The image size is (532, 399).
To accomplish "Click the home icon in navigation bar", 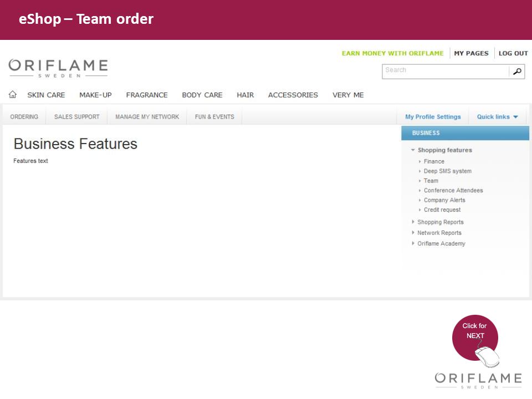I will (13, 94).
